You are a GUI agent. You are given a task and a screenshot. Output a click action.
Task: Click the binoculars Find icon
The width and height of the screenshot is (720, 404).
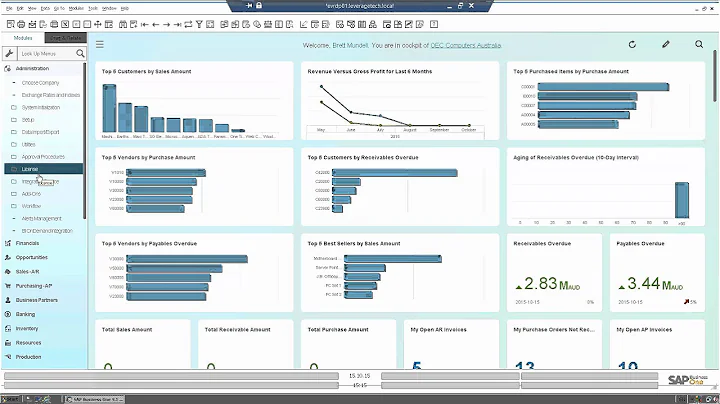(123, 24)
